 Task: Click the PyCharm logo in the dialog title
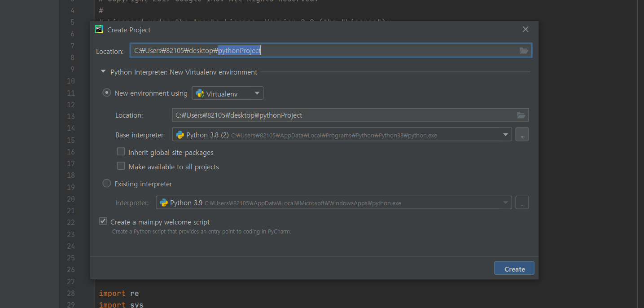[x=99, y=30]
